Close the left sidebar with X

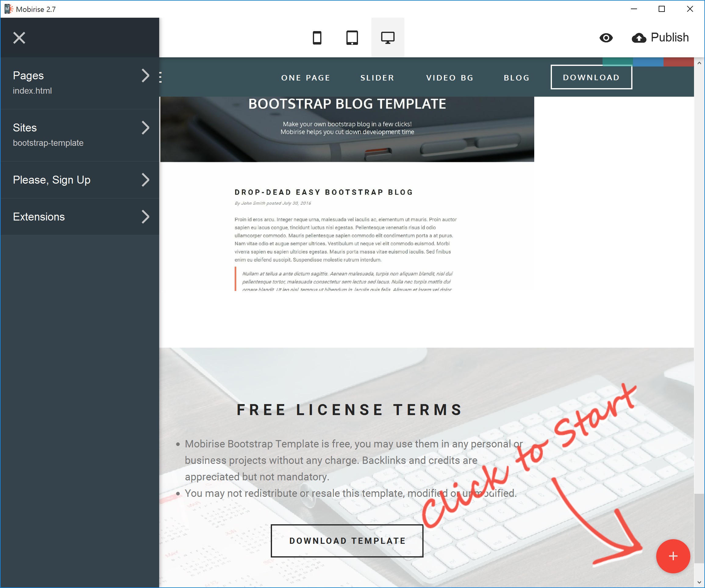(x=19, y=37)
